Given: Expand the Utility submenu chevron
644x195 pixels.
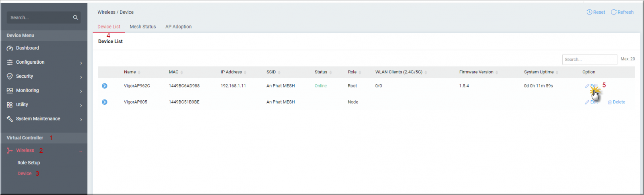Looking at the screenshot, I should tap(81, 105).
